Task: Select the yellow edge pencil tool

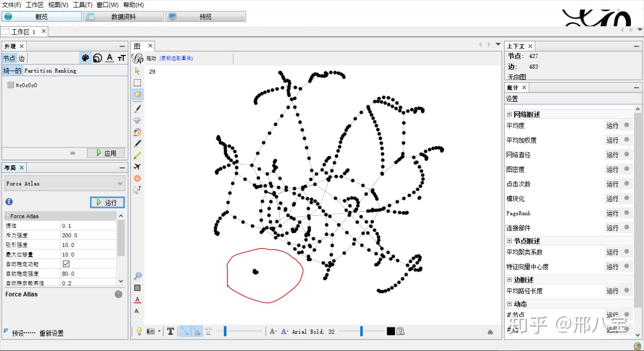Action: tap(137, 155)
